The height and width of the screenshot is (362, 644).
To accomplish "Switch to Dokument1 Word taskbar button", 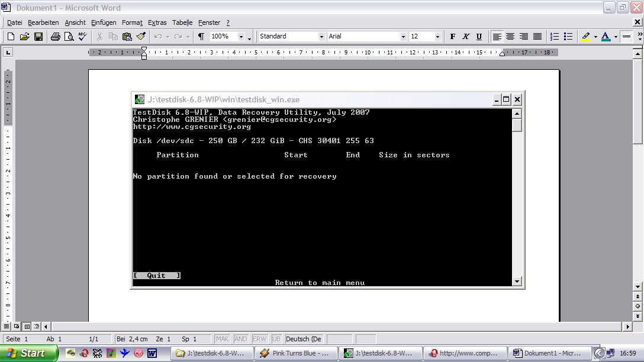I will [549, 353].
